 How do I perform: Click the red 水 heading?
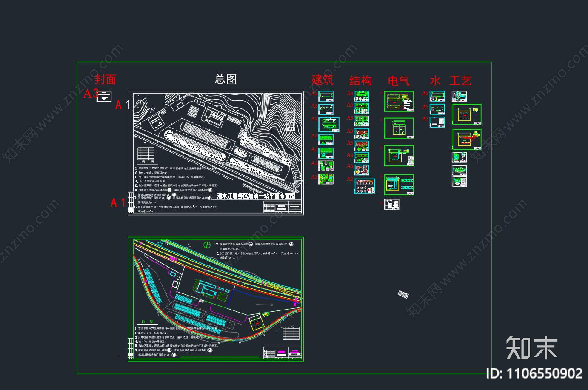435,80
